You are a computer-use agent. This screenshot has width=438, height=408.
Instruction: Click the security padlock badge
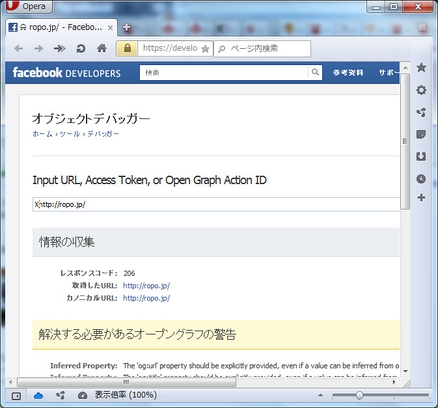tap(127, 48)
